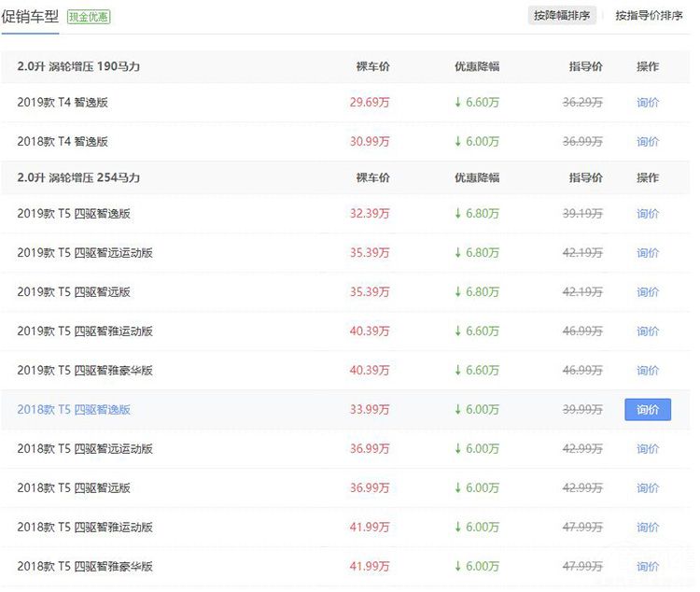Open the 2018款 T5 四驱智远版 model name
700x592 pixels.
(74, 488)
